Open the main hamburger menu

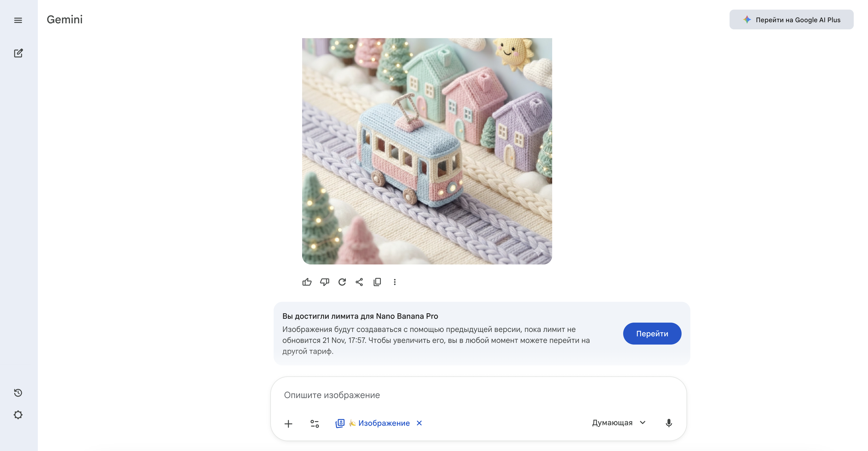click(x=18, y=20)
